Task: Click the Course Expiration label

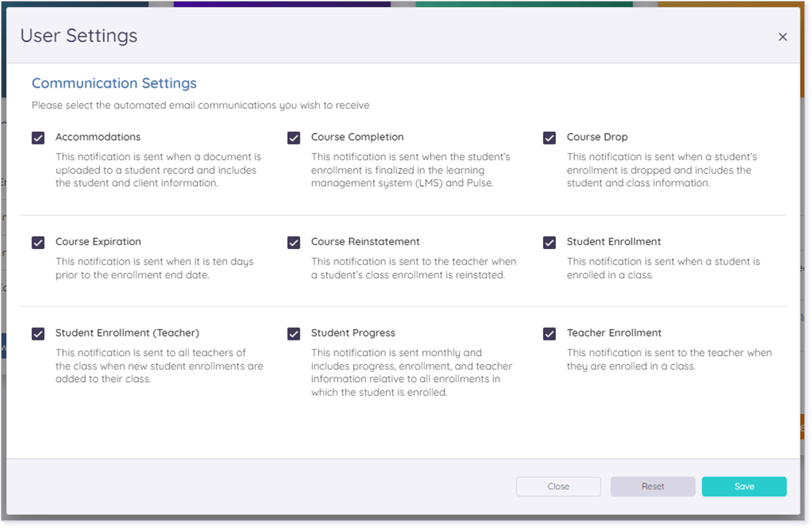Action: click(x=98, y=242)
